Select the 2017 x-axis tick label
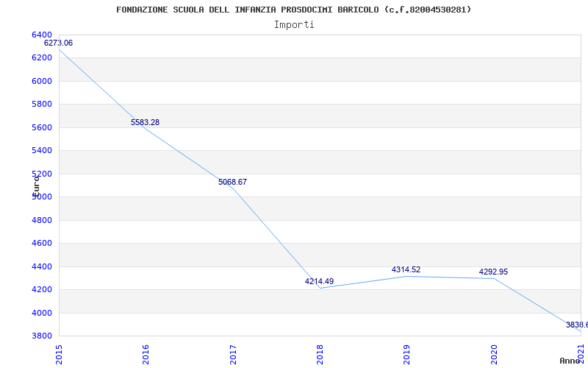 tap(233, 353)
